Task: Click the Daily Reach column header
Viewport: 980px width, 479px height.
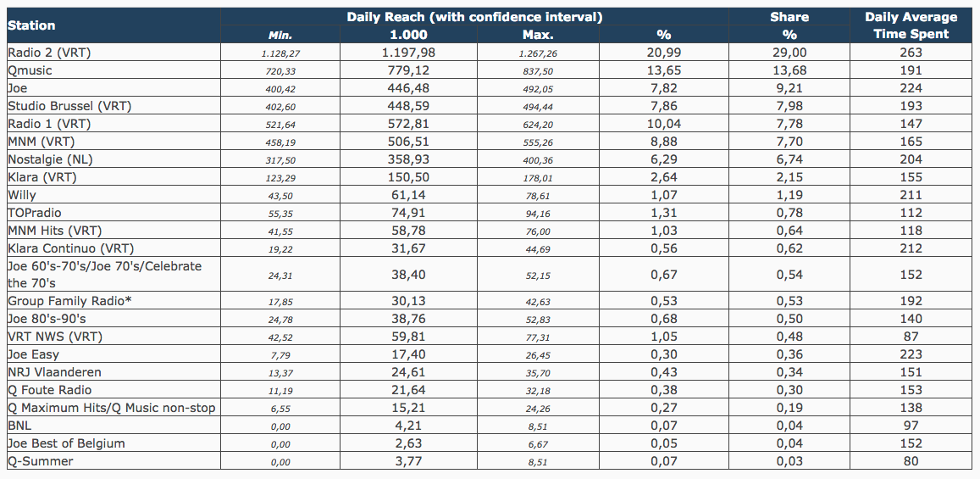Action: coord(473,17)
